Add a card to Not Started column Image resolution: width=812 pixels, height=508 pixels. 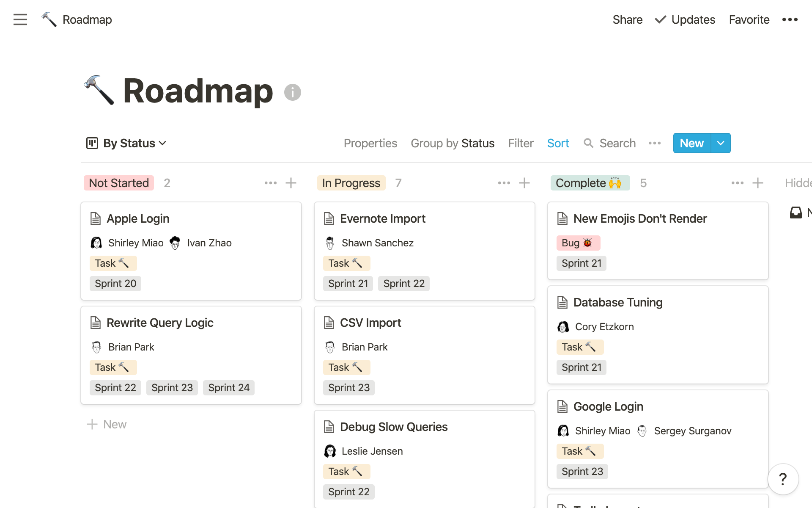pos(291,183)
